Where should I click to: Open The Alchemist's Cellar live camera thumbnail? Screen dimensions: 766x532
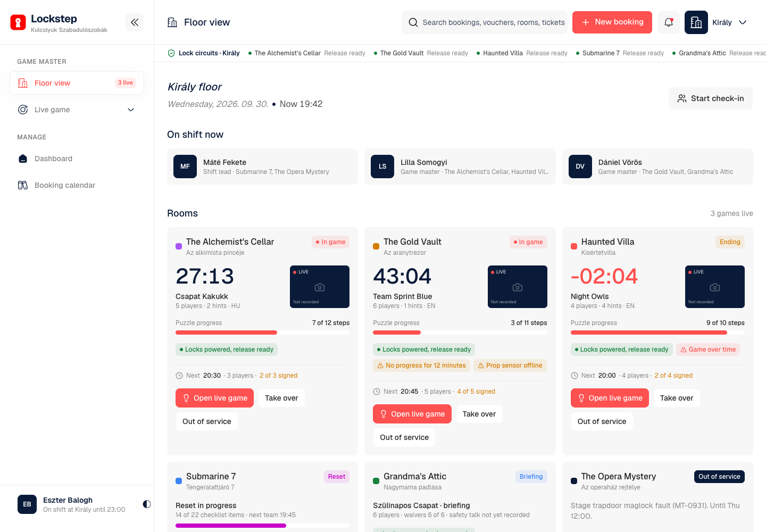click(x=320, y=287)
